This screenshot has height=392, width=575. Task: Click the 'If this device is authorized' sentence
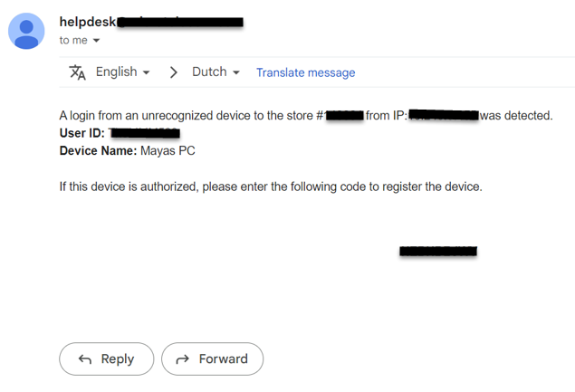[x=271, y=186]
